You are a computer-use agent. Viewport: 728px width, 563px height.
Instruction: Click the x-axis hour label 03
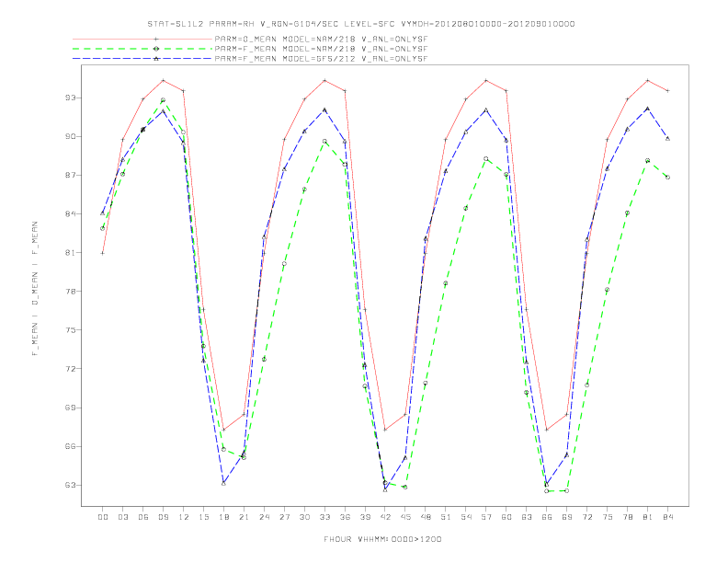122,517
